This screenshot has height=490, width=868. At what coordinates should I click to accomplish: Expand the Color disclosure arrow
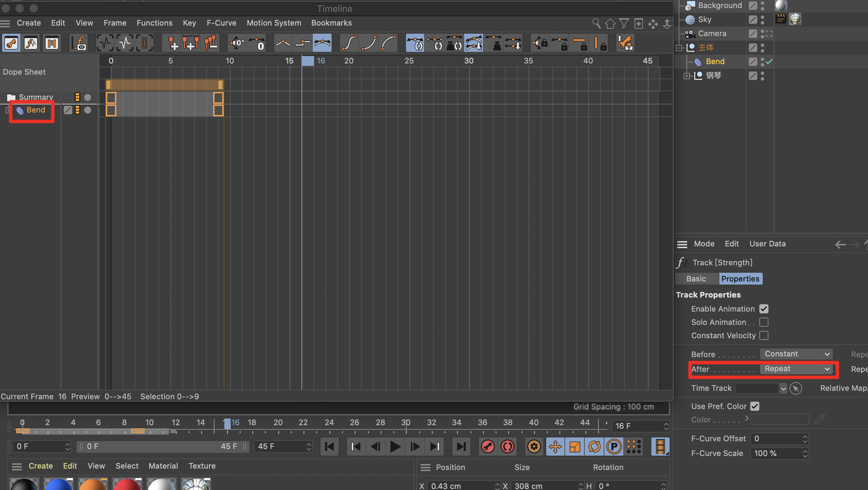tap(747, 418)
